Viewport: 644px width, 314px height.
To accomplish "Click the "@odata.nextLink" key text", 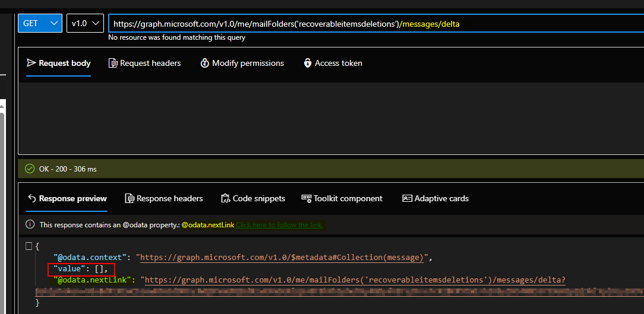I will coord(92,280).
